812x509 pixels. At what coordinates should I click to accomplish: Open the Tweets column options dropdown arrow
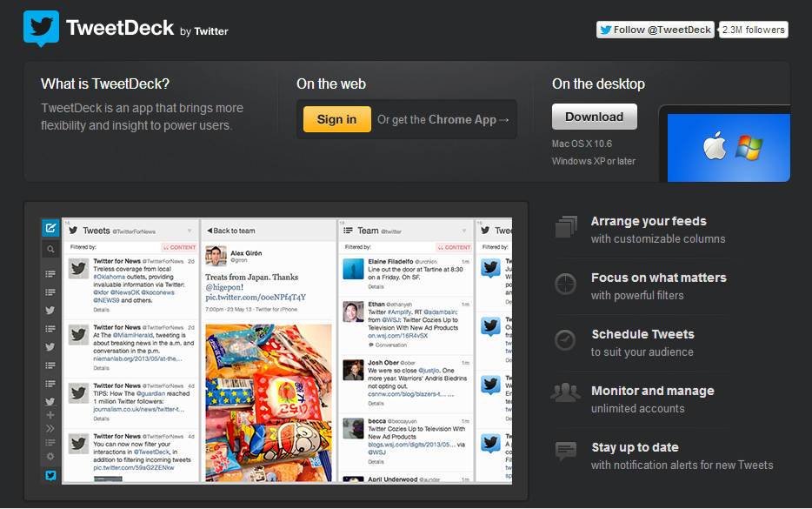(x=190, y=231)
